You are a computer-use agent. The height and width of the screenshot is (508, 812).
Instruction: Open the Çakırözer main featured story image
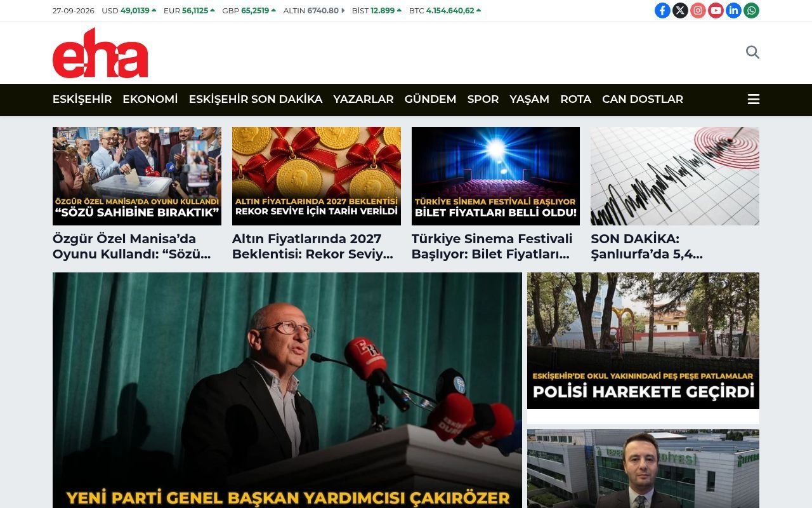click(287, 390)
